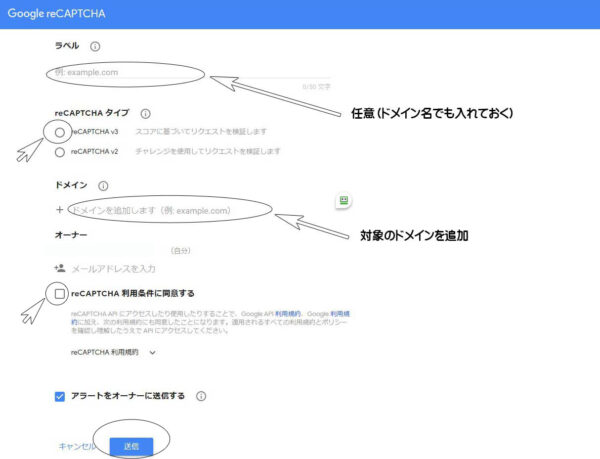Click the blue 送信 submit button
The image size is (600, 459).
click(131, 446)
